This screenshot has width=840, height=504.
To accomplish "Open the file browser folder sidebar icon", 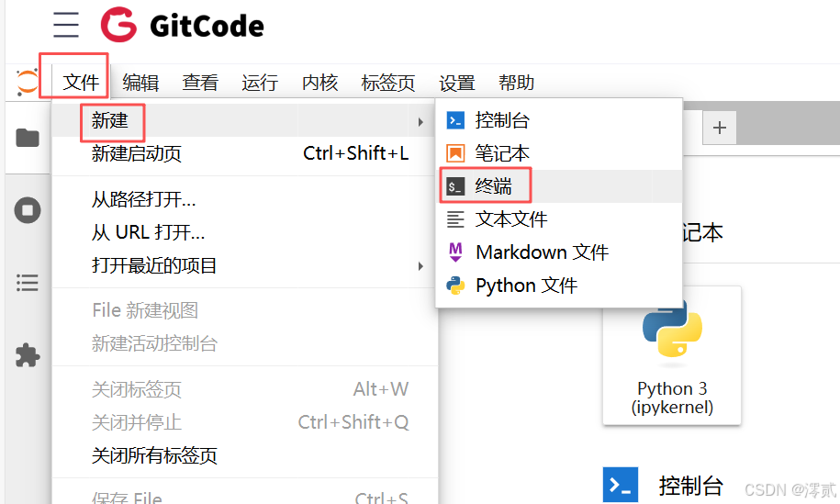I will point(28,138).
